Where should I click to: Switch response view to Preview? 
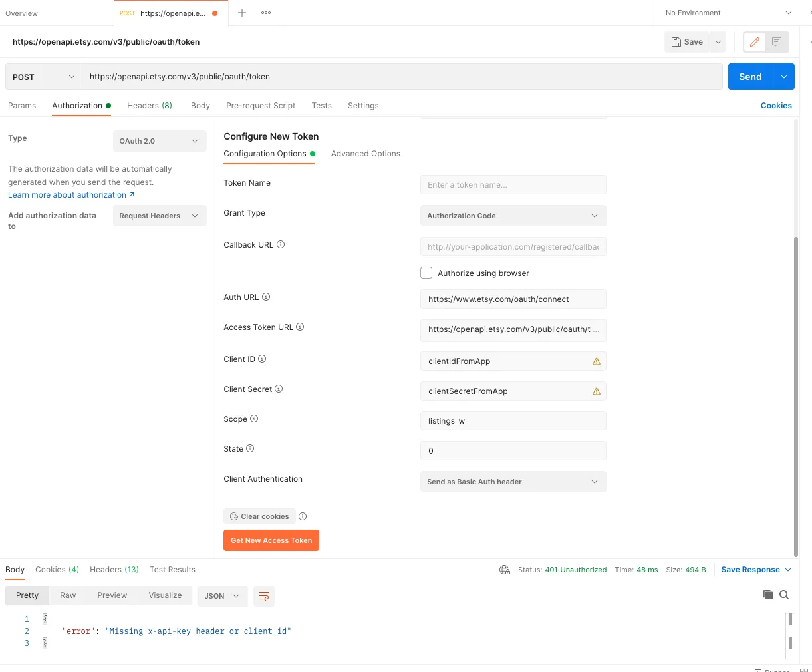click(x=112, y=595)
